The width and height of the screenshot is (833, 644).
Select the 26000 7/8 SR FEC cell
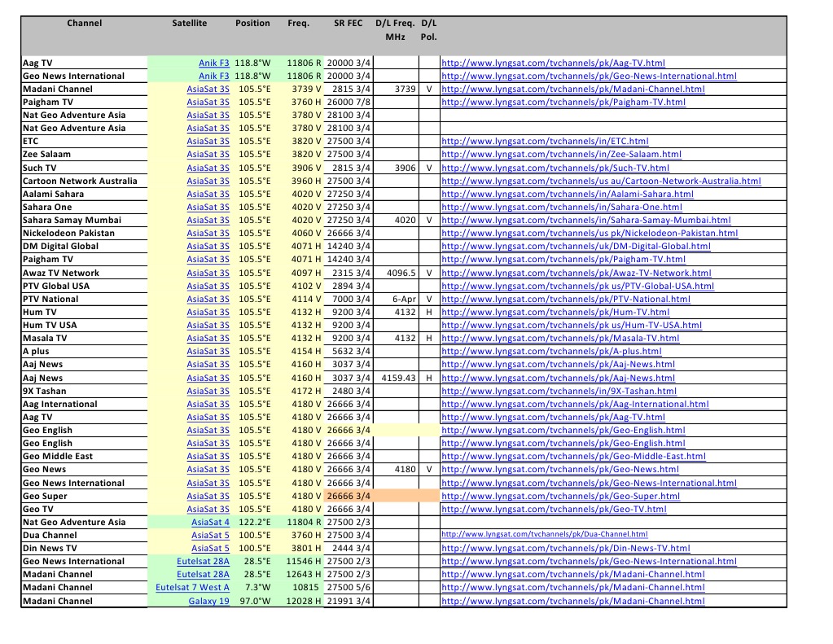tap(348, 102)
